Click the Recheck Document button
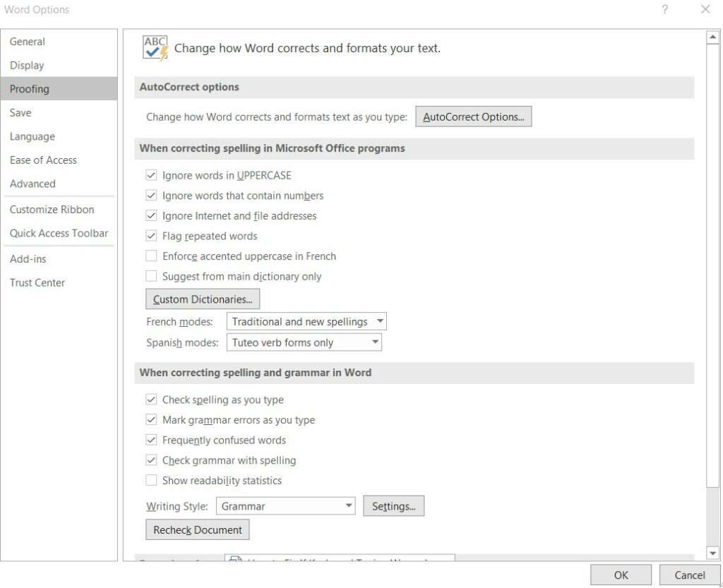723x588 pixels. [x=197, y=529]
